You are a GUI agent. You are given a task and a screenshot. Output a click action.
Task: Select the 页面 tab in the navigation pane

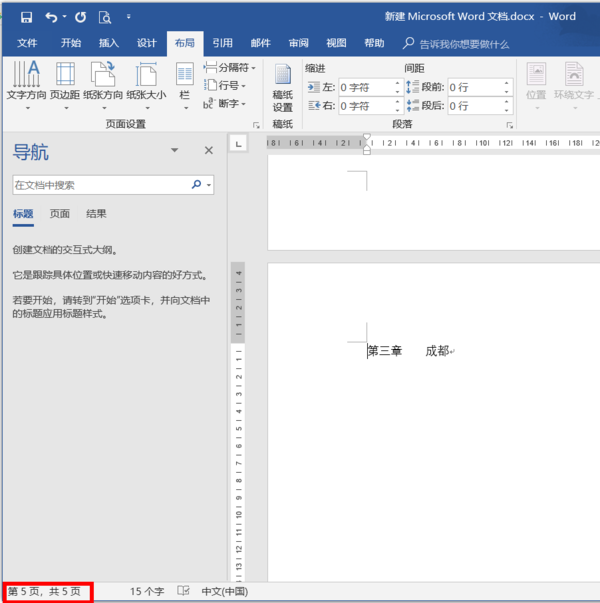coord(60,214)
